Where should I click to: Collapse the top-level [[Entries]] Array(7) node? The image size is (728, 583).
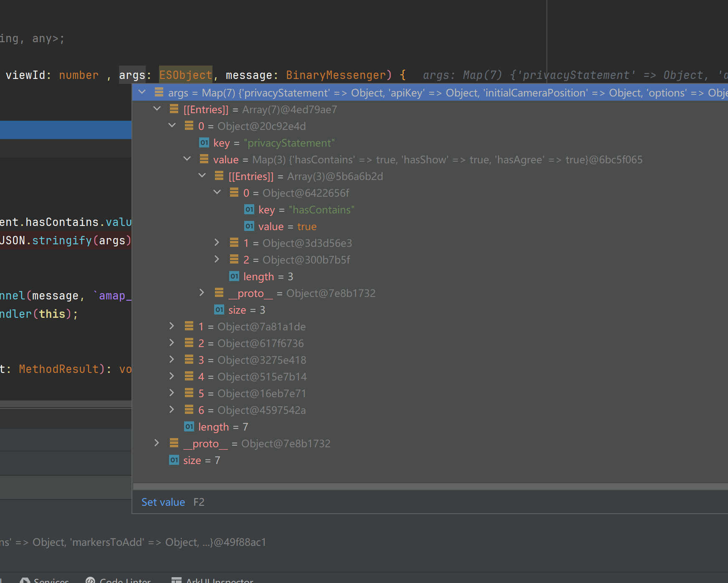pyautogui.click(x=157, y=109)
